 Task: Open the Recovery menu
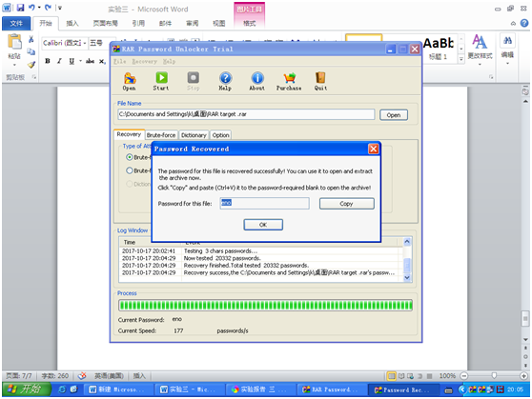pos(145,61)
